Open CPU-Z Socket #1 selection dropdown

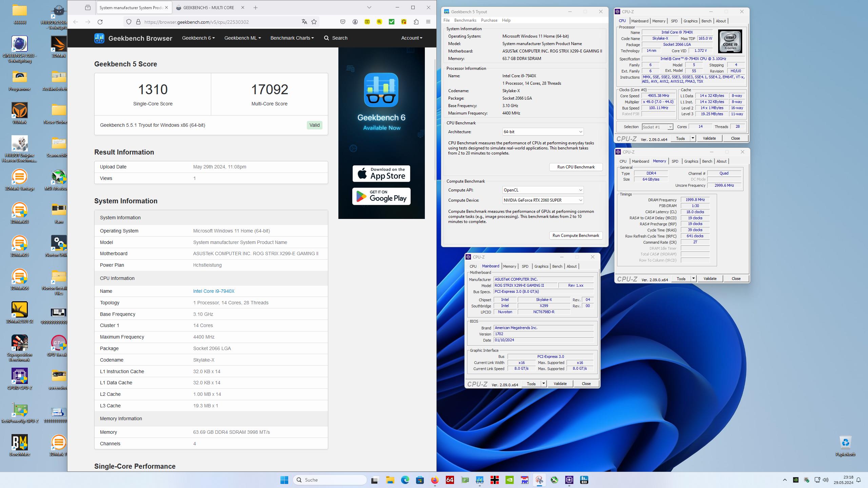657,127
